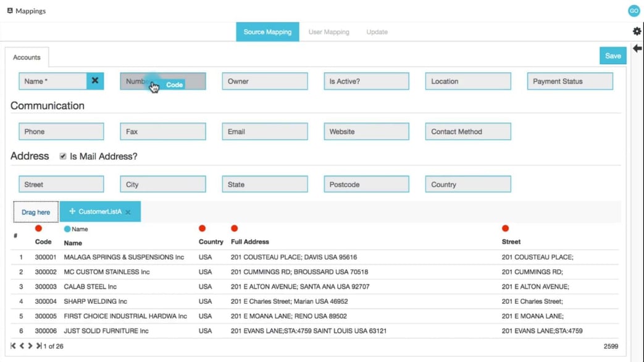
Task: Select FIRST CHOICE INDUSTRIAL HARDWA Inc cell
Action: click(x=125, y=316)
